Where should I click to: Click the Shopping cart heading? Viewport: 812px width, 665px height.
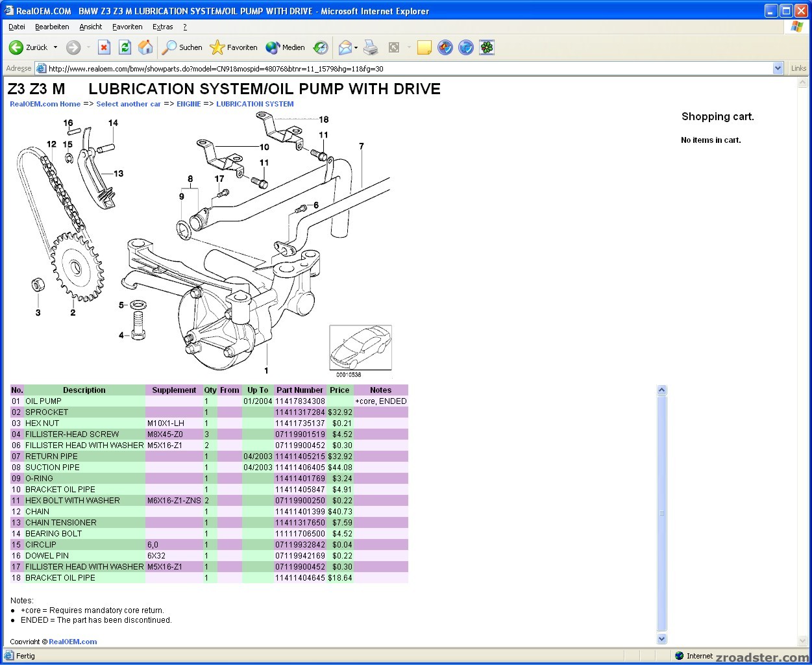[718, 117]
